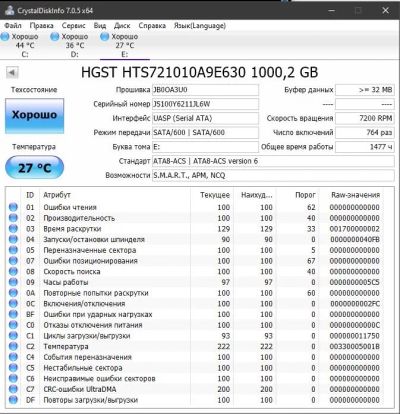Click the Интерфейс UASP field

tap(205, 118)
